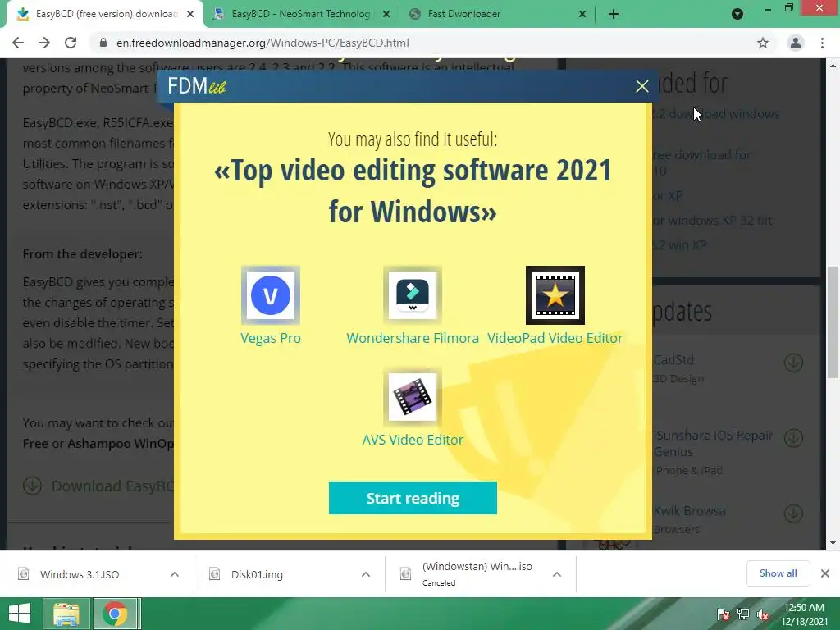Open the tab search dropdown arrow
Screen dimensions: 840x630
click(737, 14)
